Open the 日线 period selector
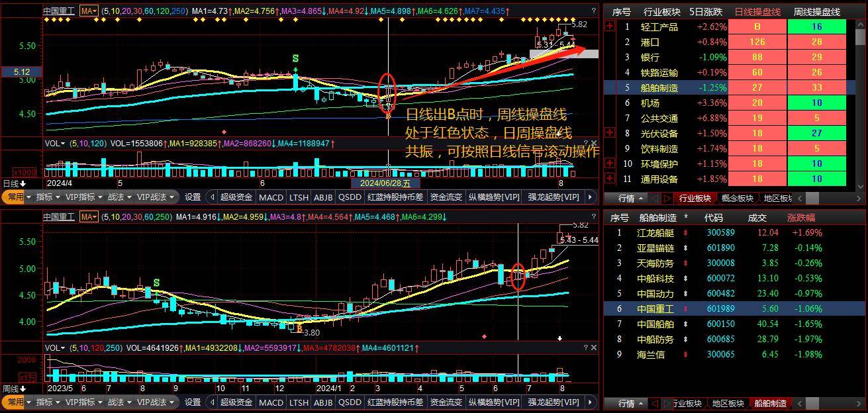Screen dimensions: 868x413 click(x=15, y=183)
